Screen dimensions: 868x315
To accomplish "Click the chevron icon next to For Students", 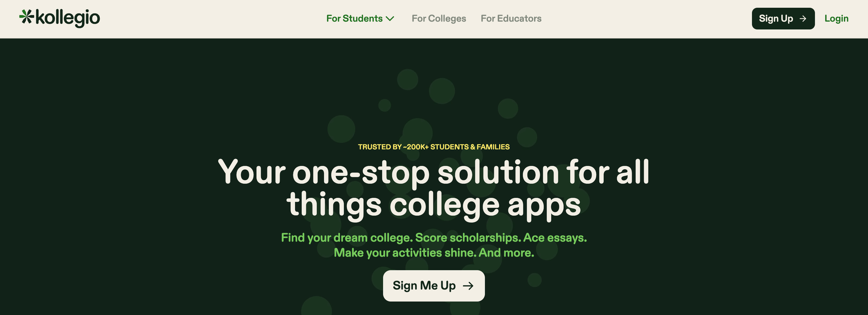I will (x=390, y=19).
